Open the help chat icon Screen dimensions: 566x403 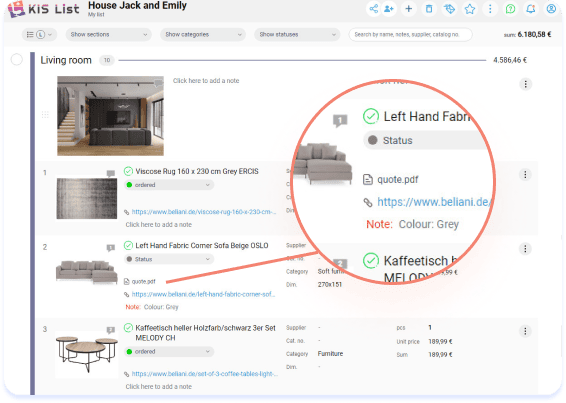(x=510, y=8)
